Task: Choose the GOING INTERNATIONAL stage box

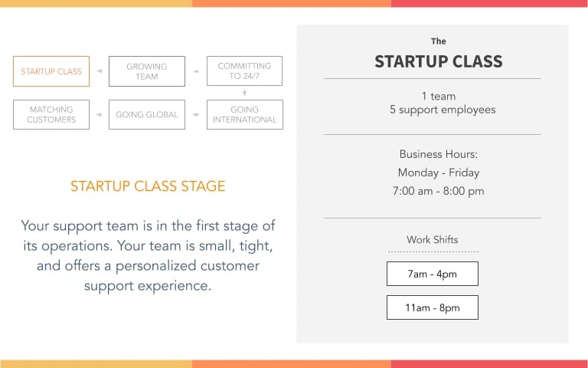Action: pos(244,114)
